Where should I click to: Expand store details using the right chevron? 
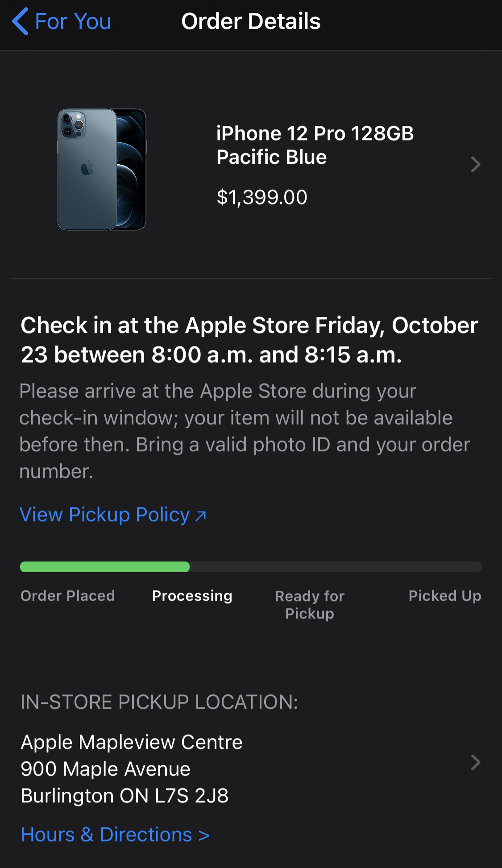pos(476,763)
